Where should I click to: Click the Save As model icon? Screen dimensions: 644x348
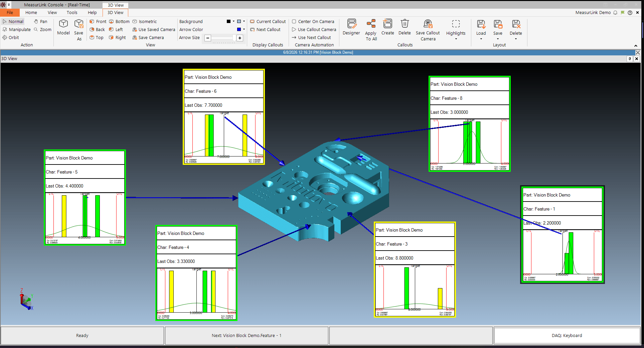79,30
